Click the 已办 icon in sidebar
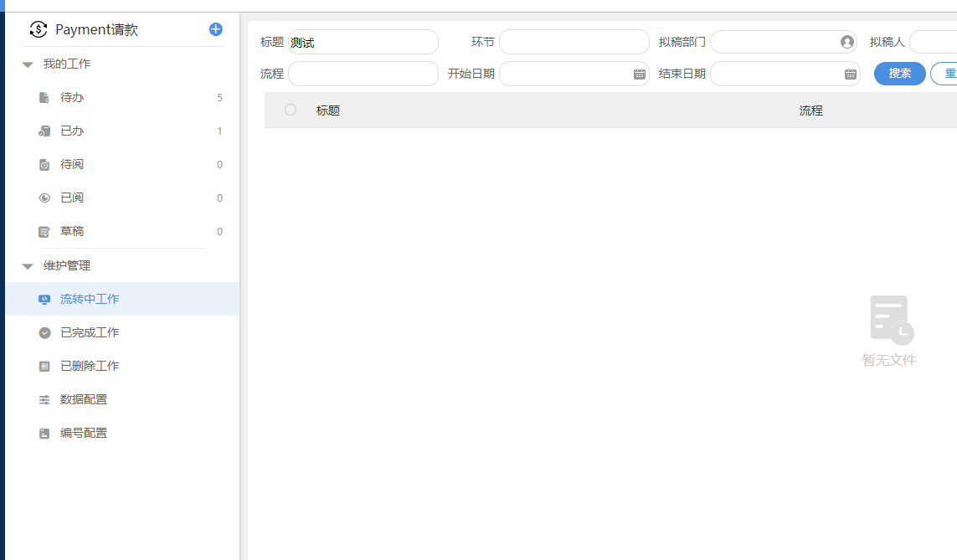This screenshot has height=560, width=957. [x=44, y=131]
